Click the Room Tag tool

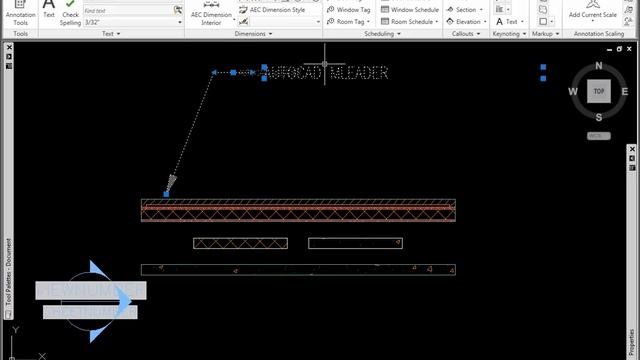click(345, 22)
